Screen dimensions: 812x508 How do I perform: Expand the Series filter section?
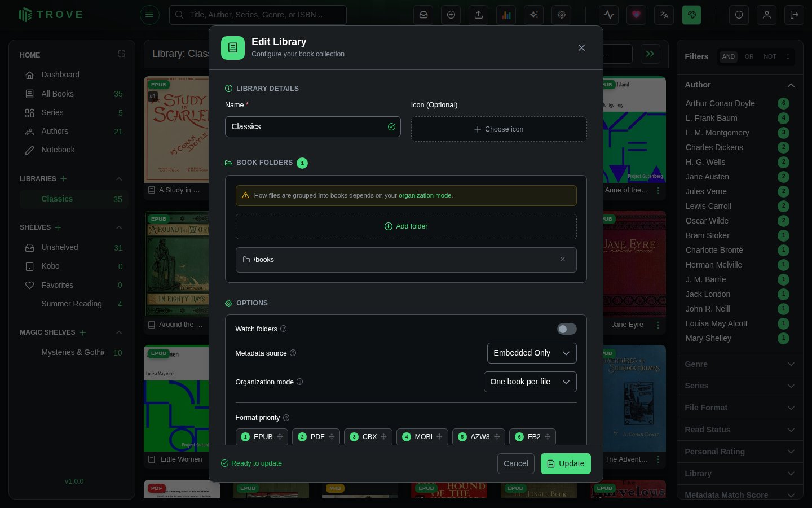click(740, 386)
